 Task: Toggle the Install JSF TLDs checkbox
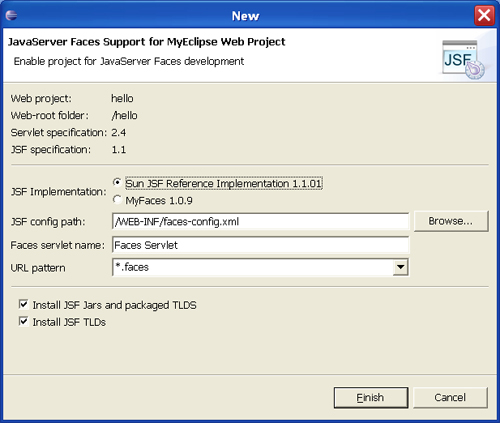coord(23,321)
